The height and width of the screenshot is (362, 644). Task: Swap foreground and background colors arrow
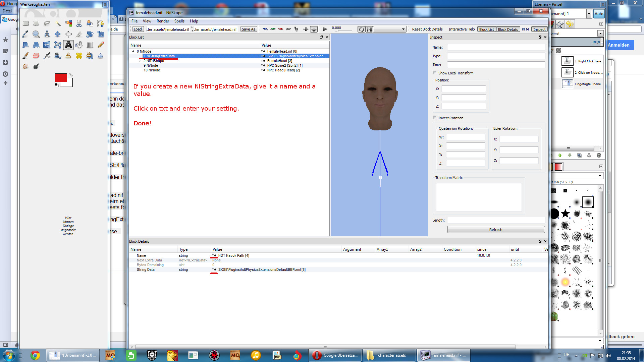point(71,75)
